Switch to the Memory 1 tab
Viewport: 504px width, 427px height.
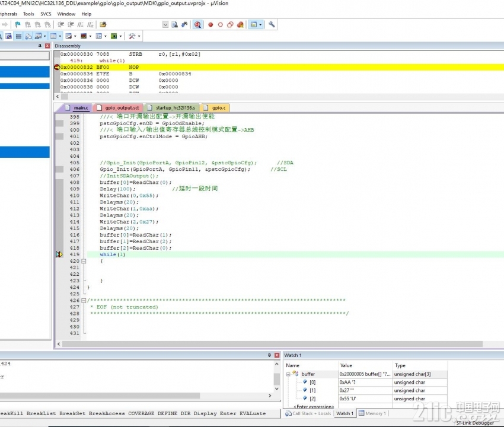[x=372, y=413]
